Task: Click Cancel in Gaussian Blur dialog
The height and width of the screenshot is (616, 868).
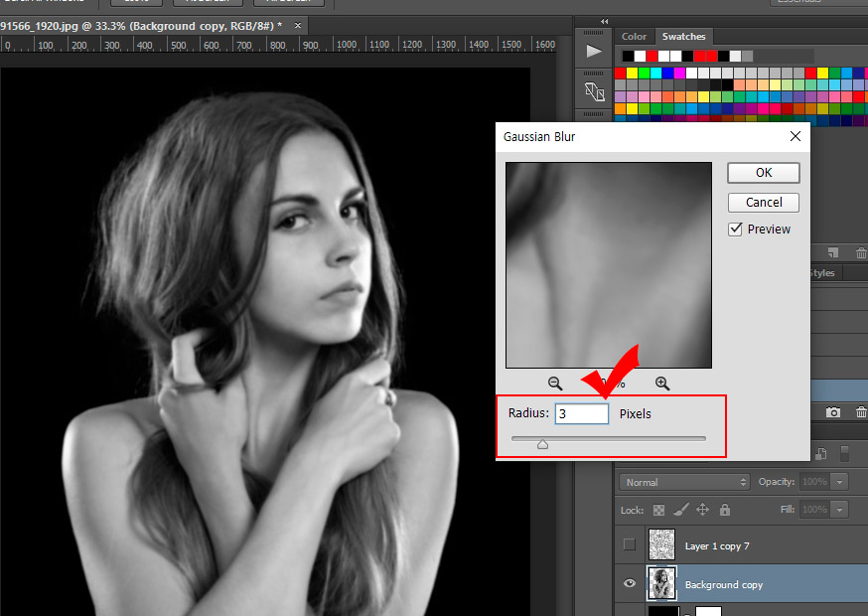Action: coord(764,203)
